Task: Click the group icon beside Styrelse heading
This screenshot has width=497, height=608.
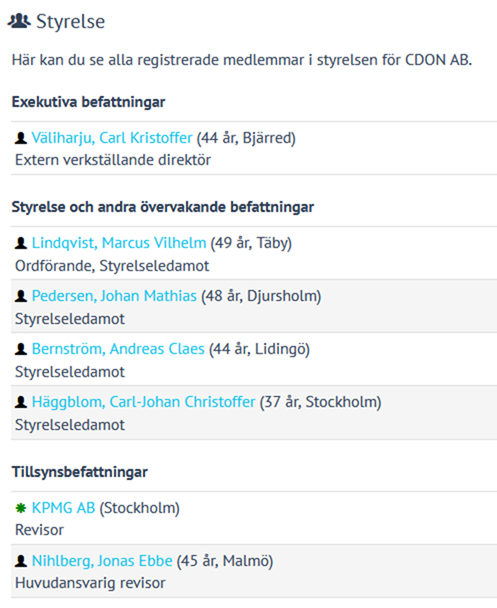Action: pos(19,21)
